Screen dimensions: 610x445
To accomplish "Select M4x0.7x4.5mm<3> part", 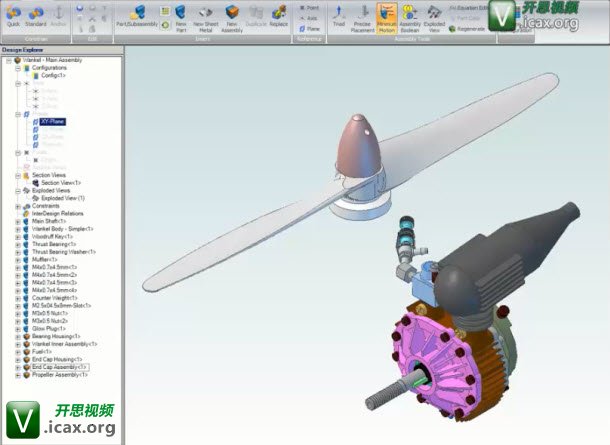I will click(x=54, y=283).
